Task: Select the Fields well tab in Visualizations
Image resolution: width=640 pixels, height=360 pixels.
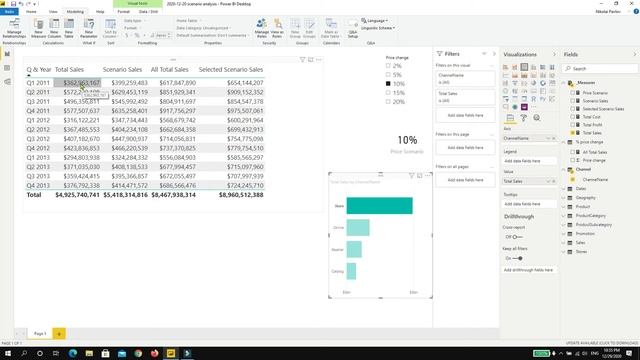Action: click(510, 118)
